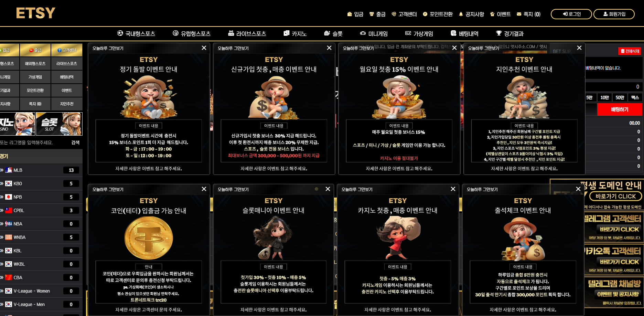
Task: Click the 전체삭제 trash button
Action: click(630, 51)
